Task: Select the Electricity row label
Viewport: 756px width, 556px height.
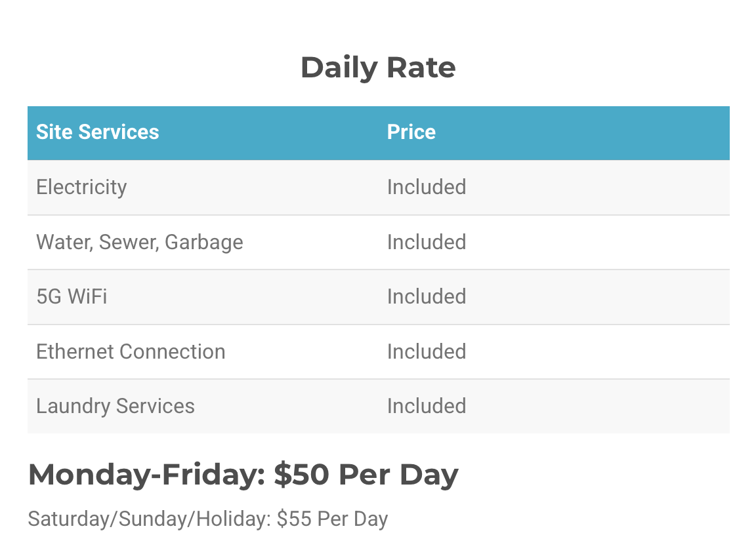Action: pyautogui.click(x=81, y=187)
